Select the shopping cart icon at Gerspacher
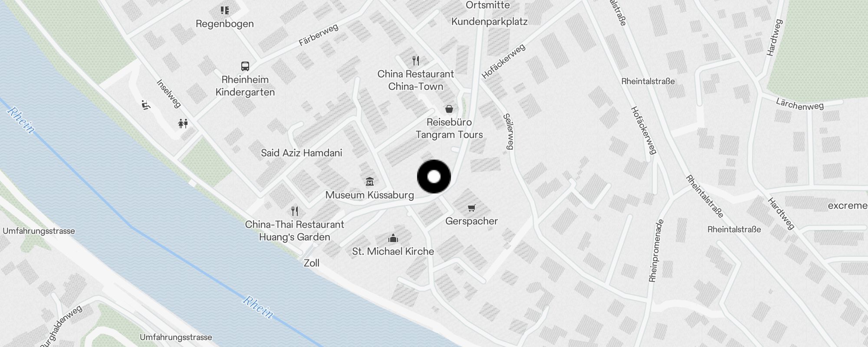The width and height of the screenshot is (868, 347). click(x=472, y=208)
